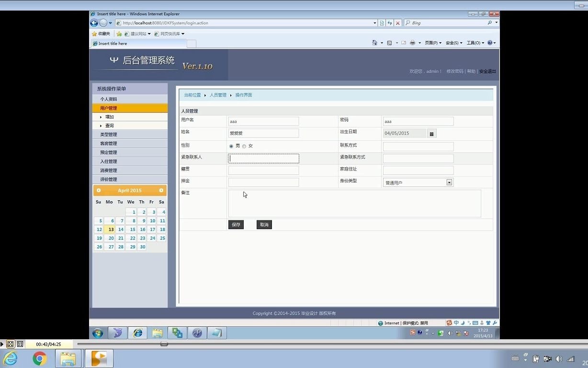This screenshot has width=588, height=368.
Task: Select the 男 gender radio button
Action: [231, 146]
